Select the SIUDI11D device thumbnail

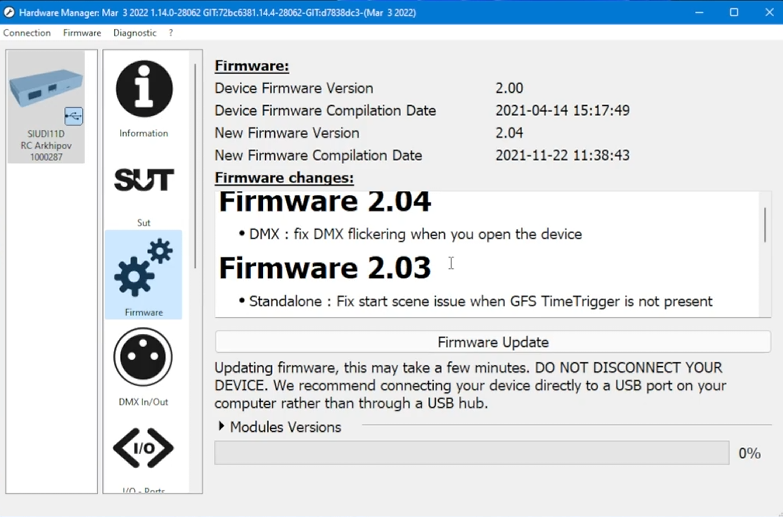click(46, 106)
